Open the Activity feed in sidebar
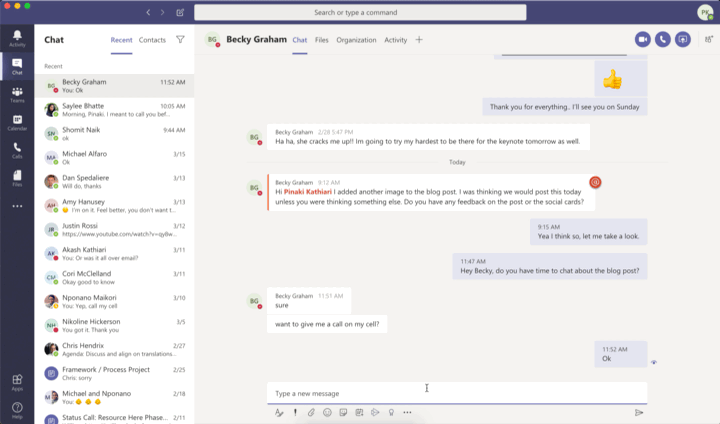The height and width of the screenshot is (424, 720). coord(17,39)
